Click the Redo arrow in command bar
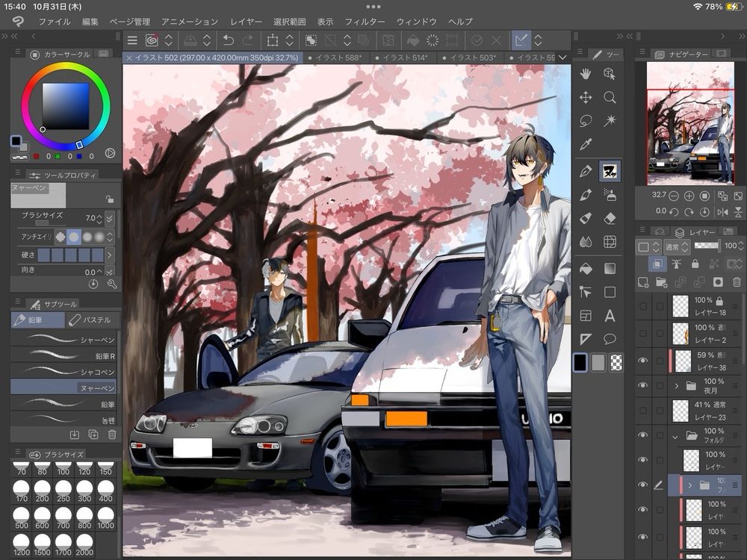Viewport: 747px width, 560px height. 248,40
